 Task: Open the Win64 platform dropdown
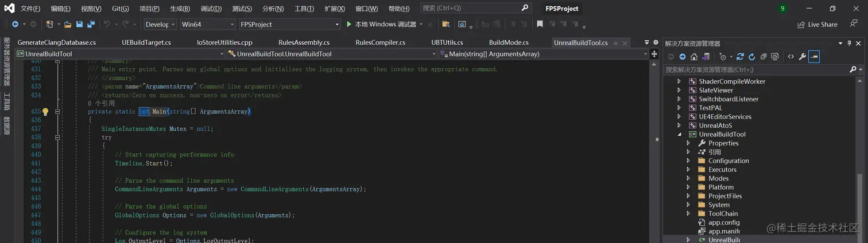[x=208, y=24]
